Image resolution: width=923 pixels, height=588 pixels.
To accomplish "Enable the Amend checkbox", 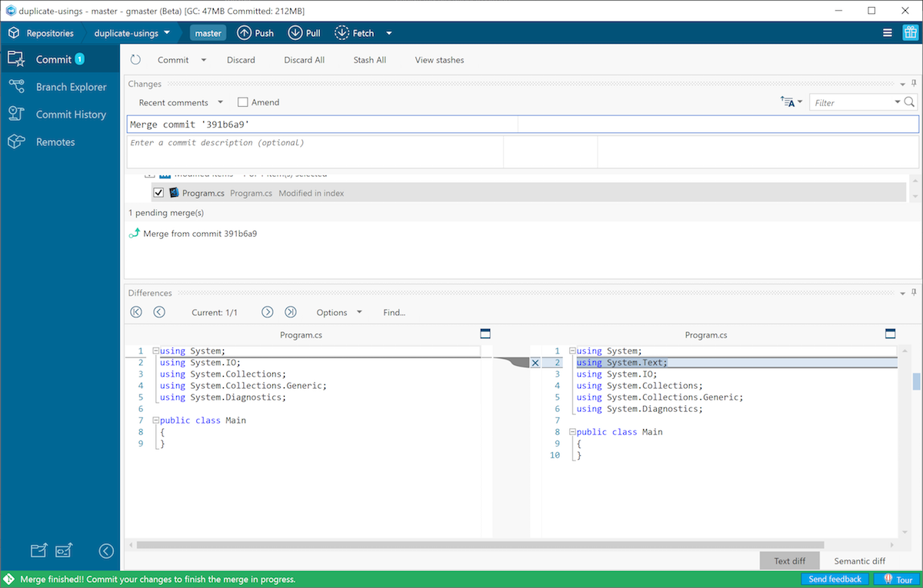I will pos(243,102).
